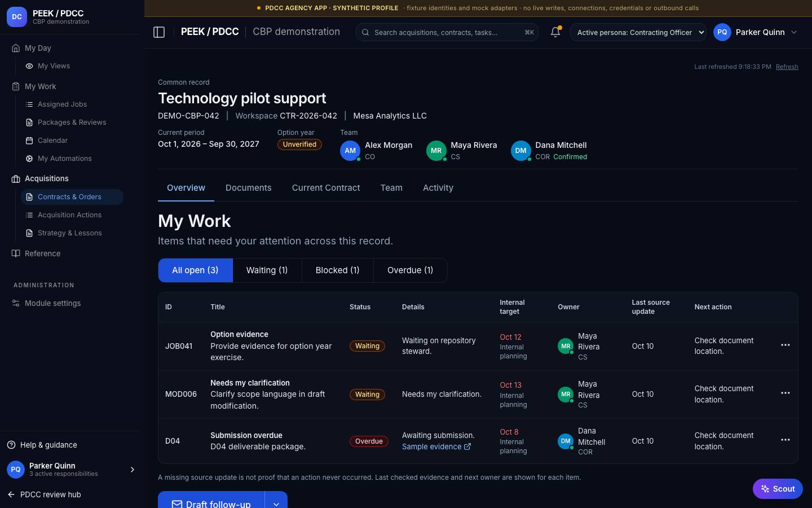Screen dimensions: 812x508
Task: Click the Module settings sliders icon
Action: point(16,303)
